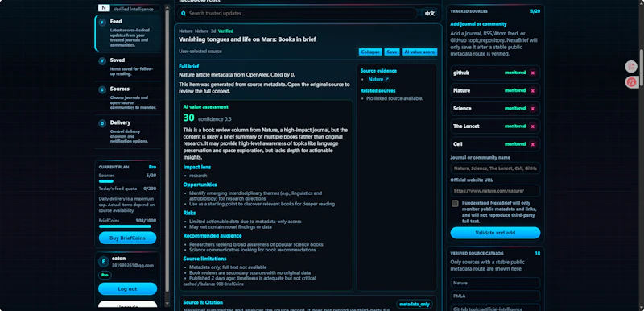Click the Pro badge under user email
644x311 pixels.
[x=105, y=276]
